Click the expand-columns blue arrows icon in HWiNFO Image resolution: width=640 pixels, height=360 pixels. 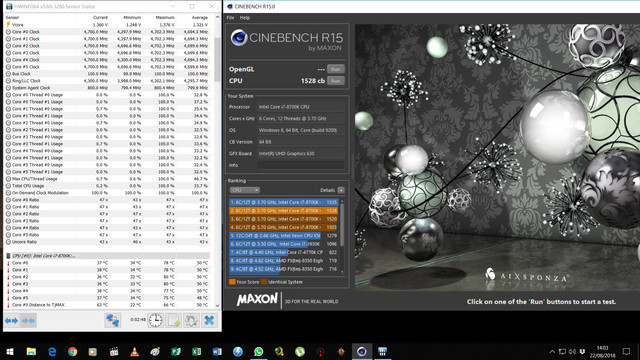[11, 320]
